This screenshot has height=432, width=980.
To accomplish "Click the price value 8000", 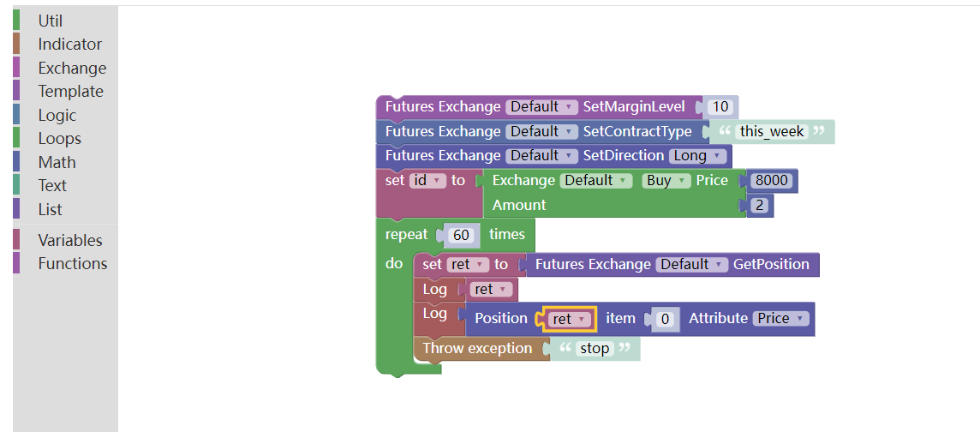I will coord(771,181).
